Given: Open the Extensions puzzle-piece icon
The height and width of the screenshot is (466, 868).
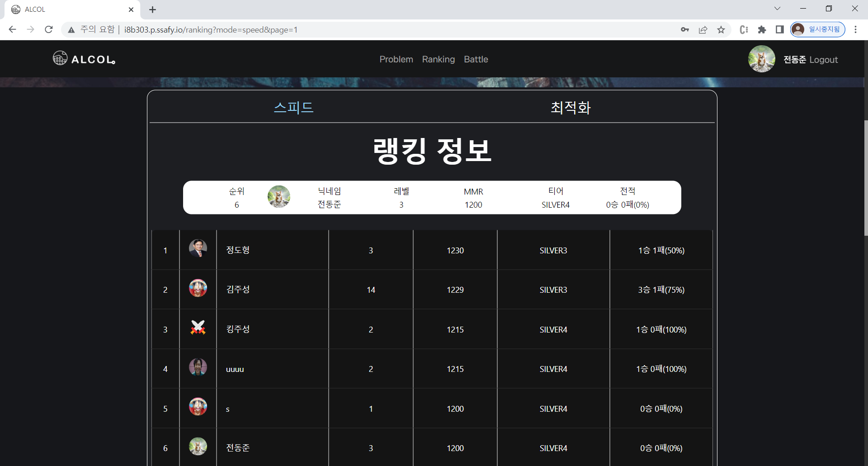Looking at the screenshot, I should tap(762, 29).
